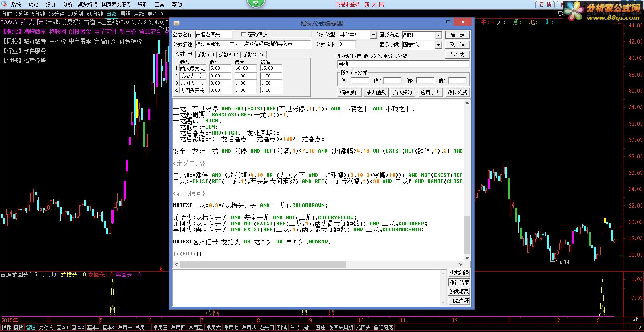644x332 pixels.
Task: Click the vertical scrollbar thumb of code editor
Action: (x=467, y=234)
